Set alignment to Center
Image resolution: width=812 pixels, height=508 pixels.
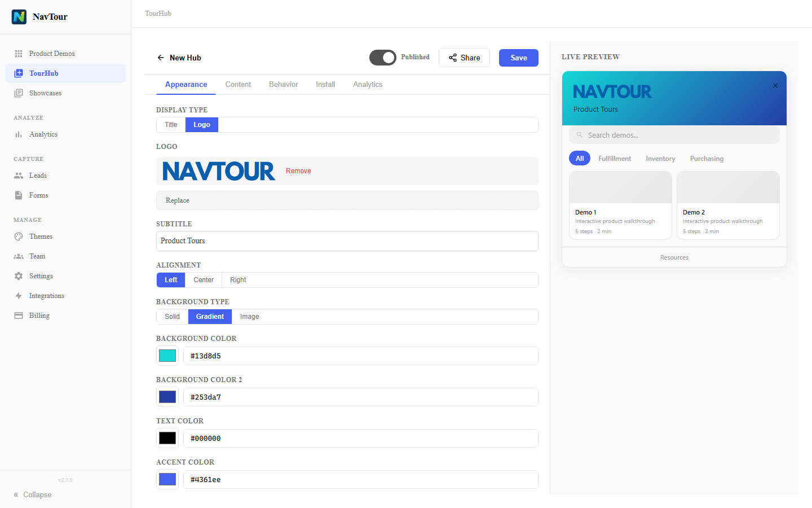tap(204, 280)
